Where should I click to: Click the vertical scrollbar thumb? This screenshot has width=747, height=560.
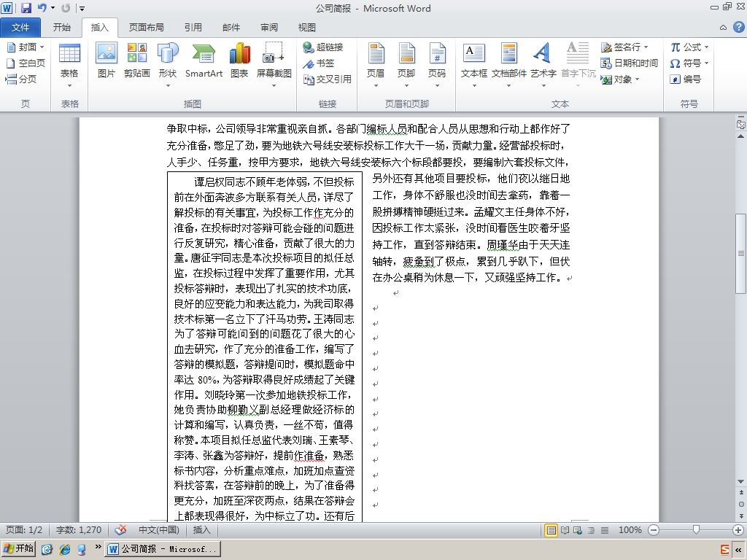coord(741,253)
